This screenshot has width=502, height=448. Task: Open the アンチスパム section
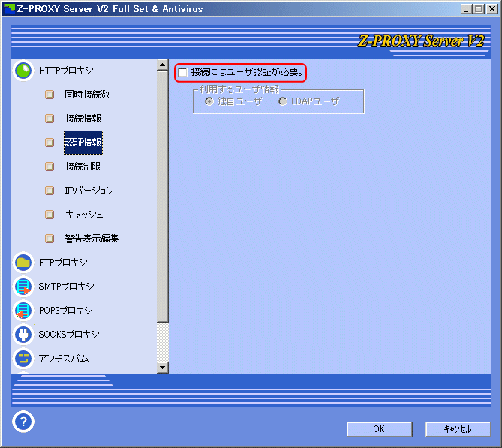pos(64,359)
